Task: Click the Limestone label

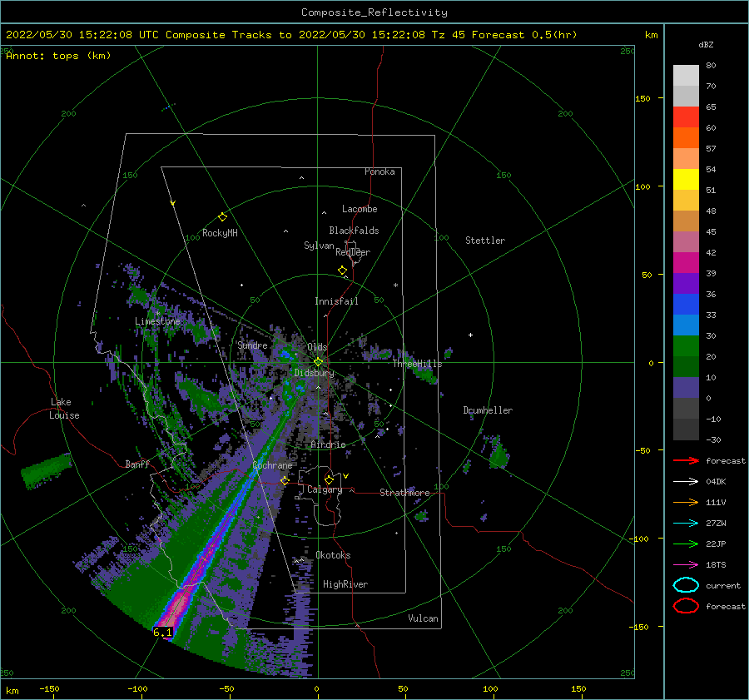Action: click(157, 321)
